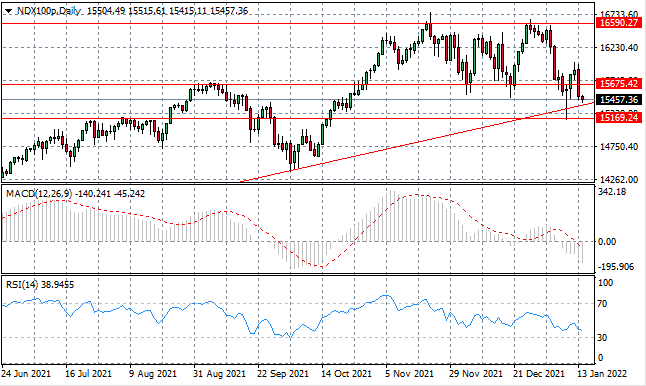The height and width of the screenshot is (386, 646).
Task: Click the 31 Aug 2021 date label
Action: [220, 374]
